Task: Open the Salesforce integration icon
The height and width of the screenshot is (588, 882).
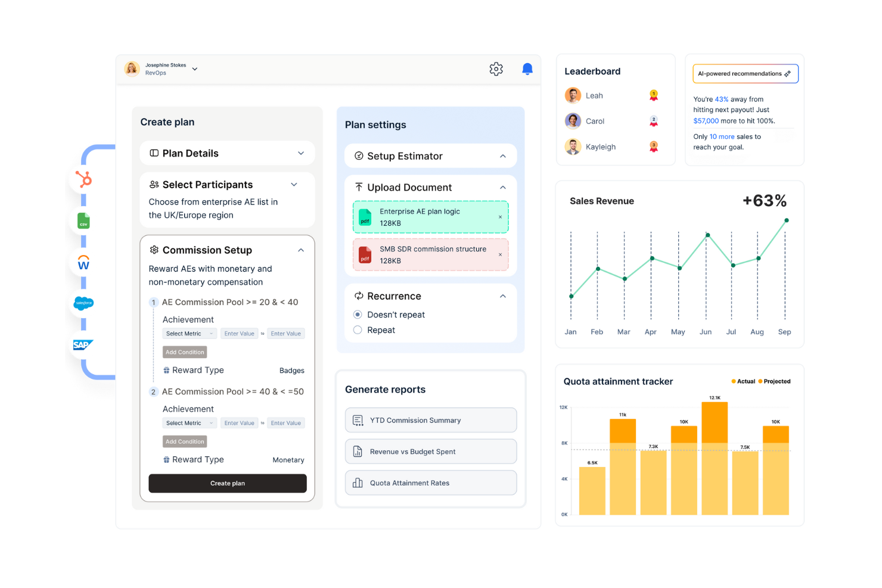Action: (x=83, y=304)
